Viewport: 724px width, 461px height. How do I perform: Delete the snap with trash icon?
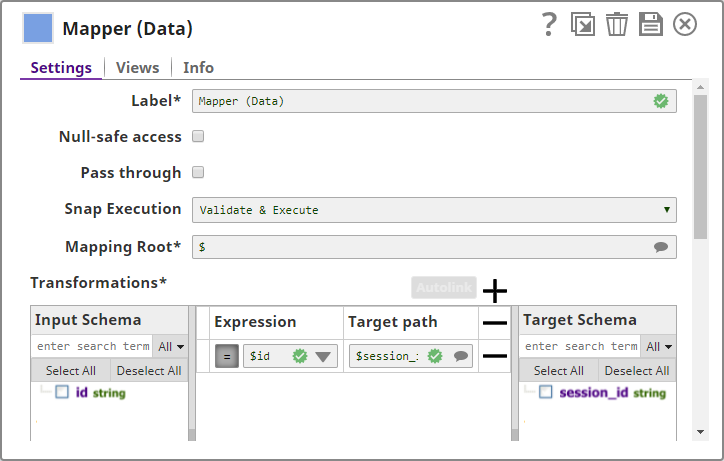point(616,25)
